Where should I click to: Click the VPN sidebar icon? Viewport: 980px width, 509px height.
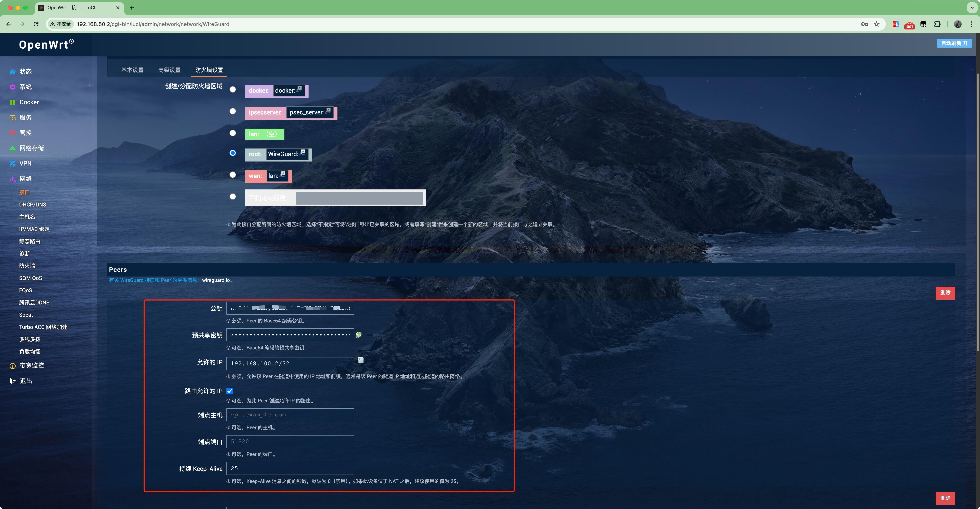pyautogui.click(x=13, y=164)
